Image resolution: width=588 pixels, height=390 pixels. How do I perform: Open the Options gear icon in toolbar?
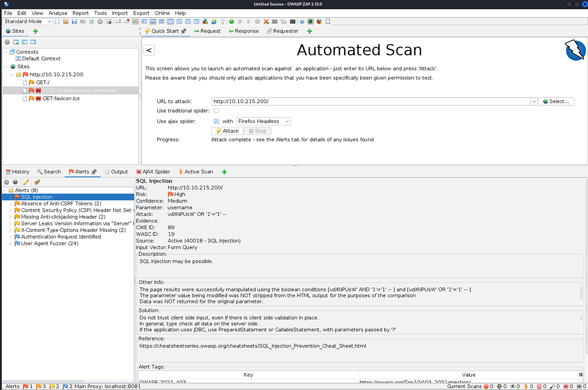point(100,22)
